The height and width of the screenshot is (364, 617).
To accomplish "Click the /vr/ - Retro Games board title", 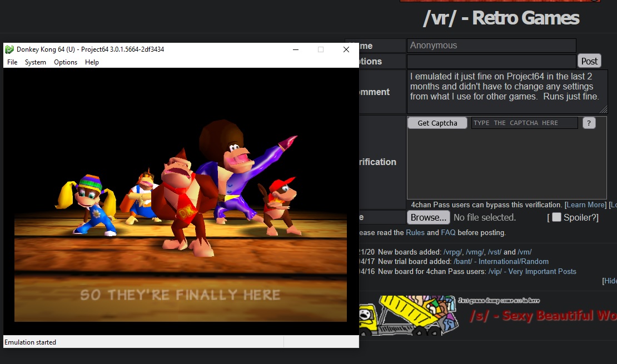I will 501,18.
